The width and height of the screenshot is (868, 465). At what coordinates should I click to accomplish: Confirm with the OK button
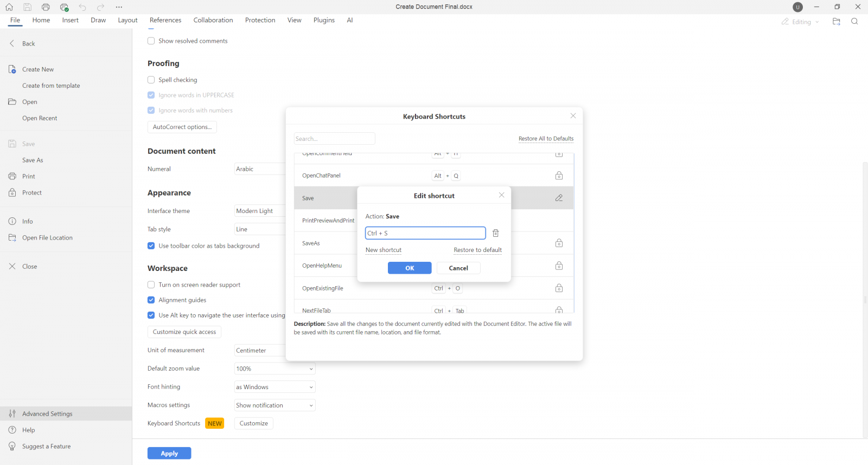[x=410, y=268]
